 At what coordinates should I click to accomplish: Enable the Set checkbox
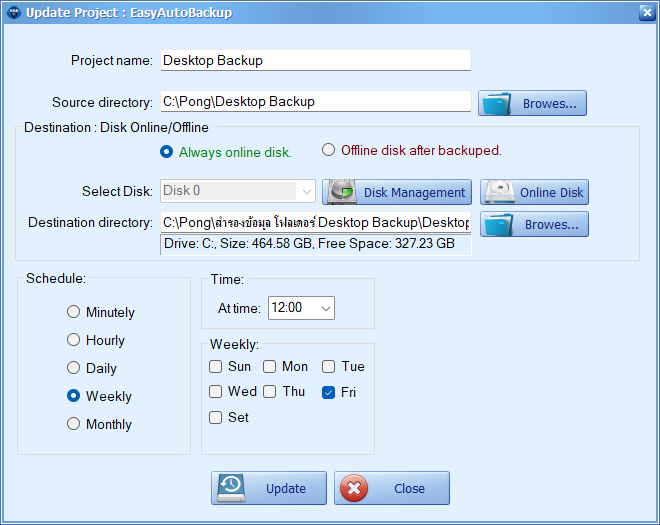216,418
